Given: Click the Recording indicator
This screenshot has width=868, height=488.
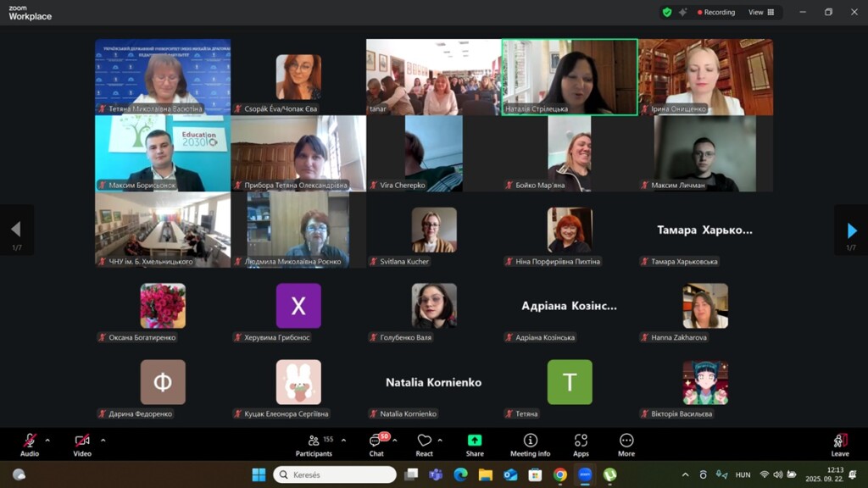Looking at the screenshot, I should (716, 13).
